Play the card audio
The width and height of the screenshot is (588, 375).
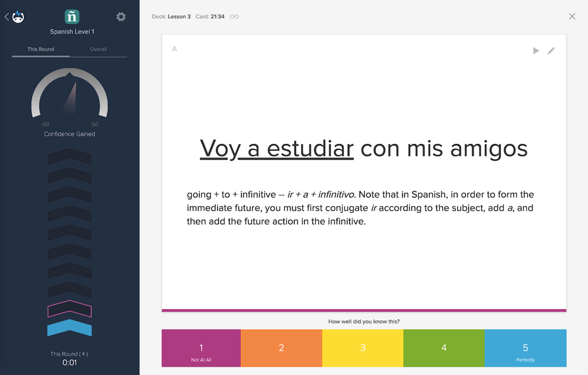click(535, 50)
